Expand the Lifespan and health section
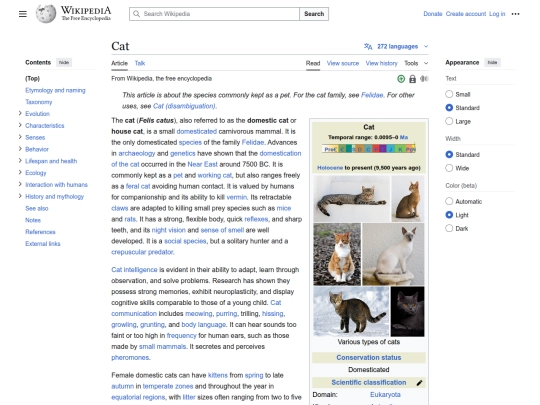540x405 pixels. pos(20,160)
